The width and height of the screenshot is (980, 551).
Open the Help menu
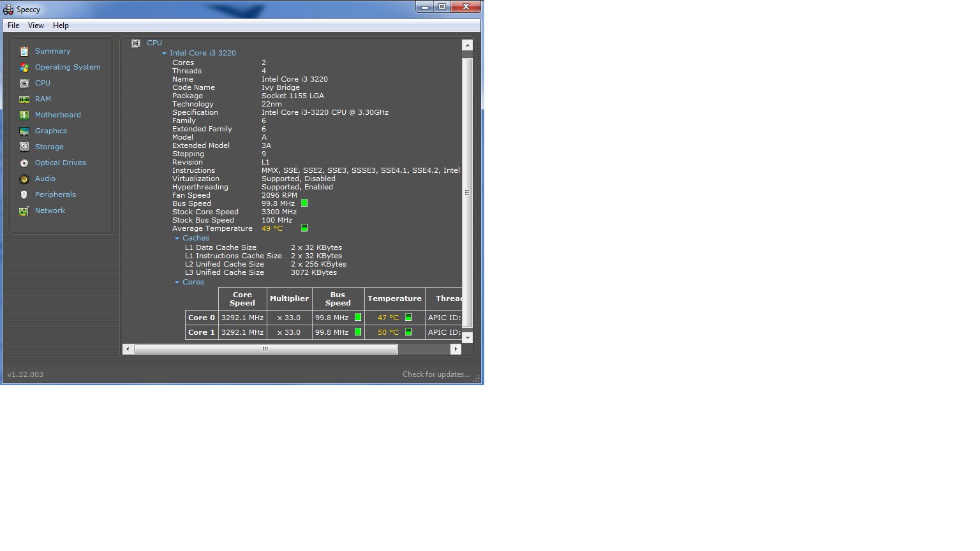point(61,26)
